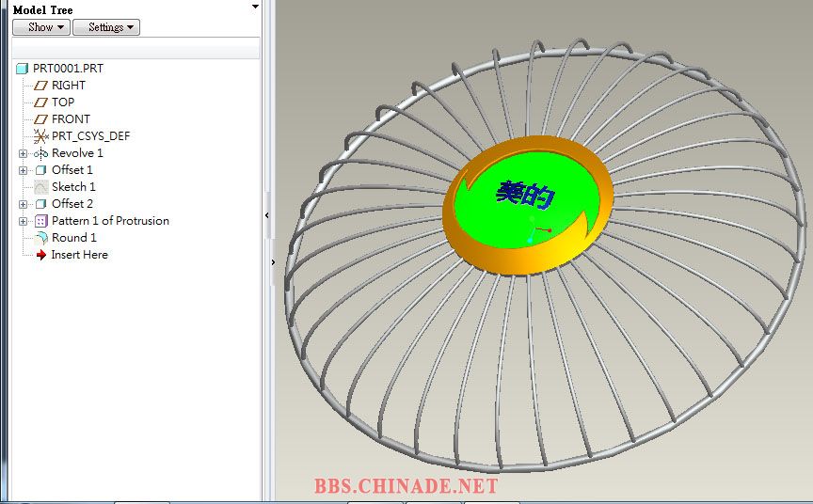Select the TOP datum plane icon
813x504 pixels.
tap(40, 102)
